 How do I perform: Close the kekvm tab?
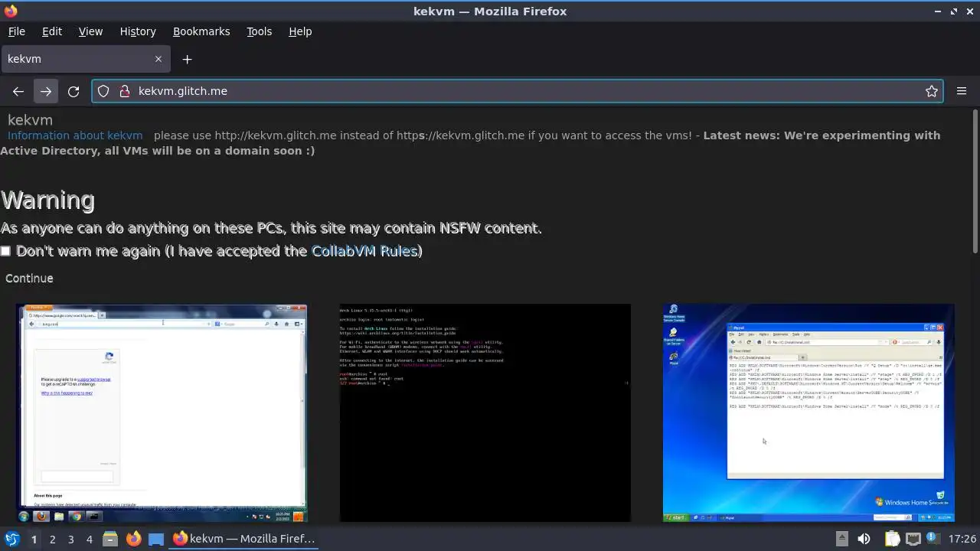tap(158, 59)
